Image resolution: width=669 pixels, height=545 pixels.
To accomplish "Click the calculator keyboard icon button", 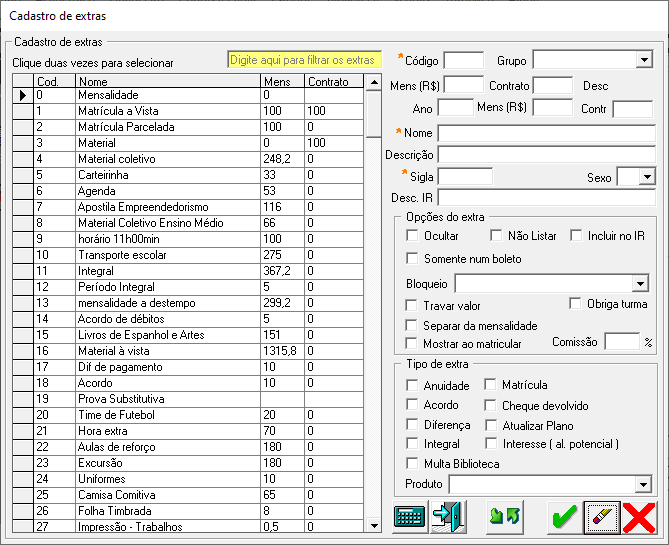I will [410, 517].
